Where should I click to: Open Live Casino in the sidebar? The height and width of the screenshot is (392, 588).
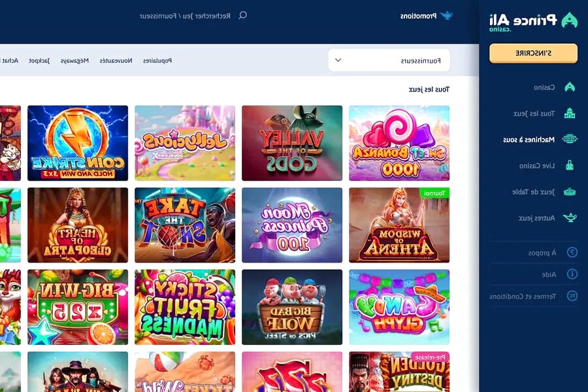pos(537,165)
